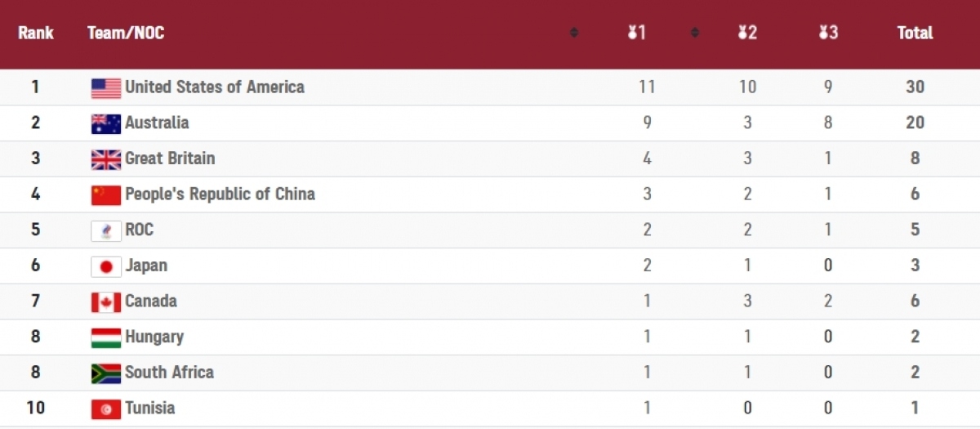Open the United States of America team link
This screenshot has width=980, height=429.
(215, 87)
